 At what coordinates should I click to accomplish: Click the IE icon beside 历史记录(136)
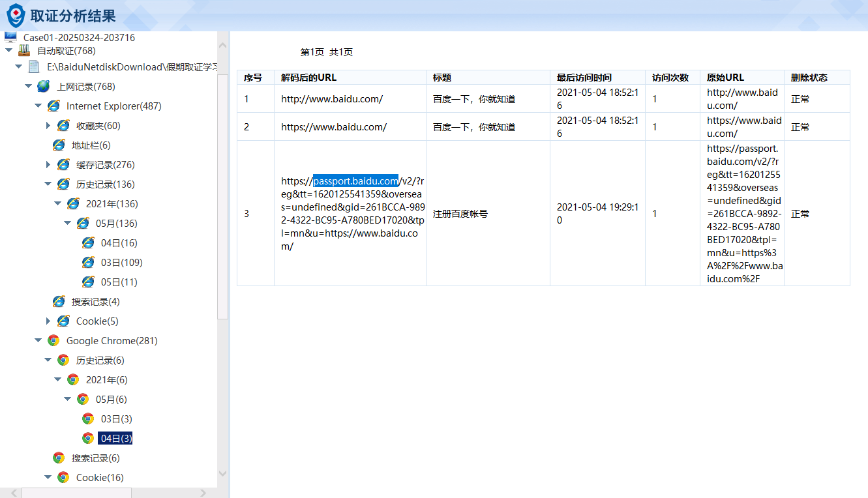63,184
